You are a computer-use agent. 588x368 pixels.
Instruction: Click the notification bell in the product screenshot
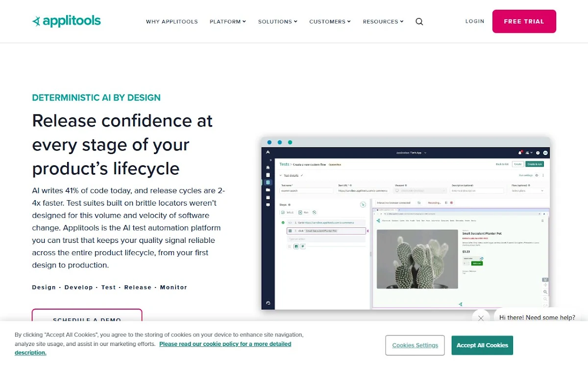(x=520, y=153)
